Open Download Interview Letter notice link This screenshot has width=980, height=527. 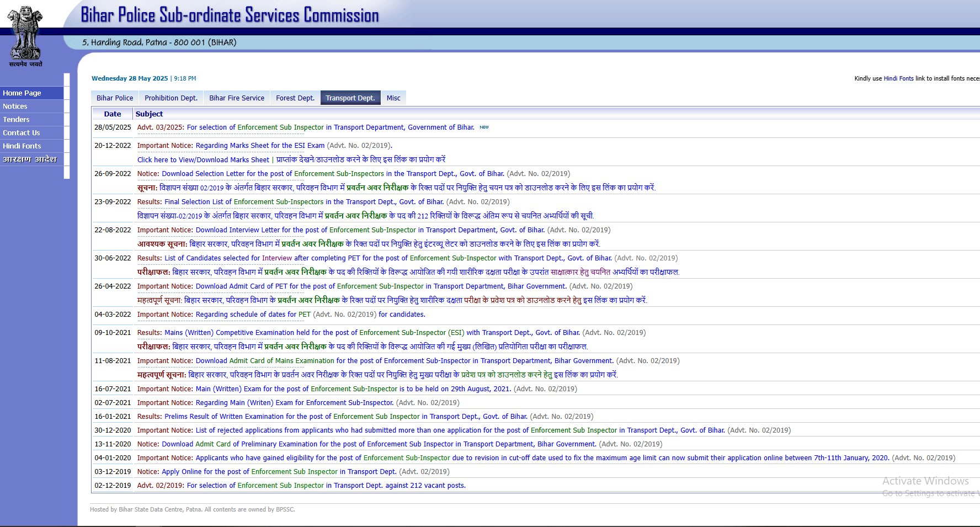click(x=370, y=230)
